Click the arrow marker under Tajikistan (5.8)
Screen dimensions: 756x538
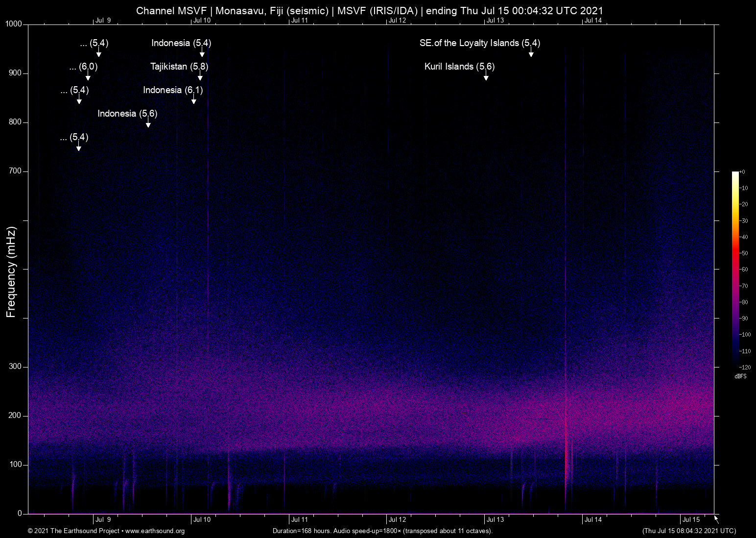point(200,76)
